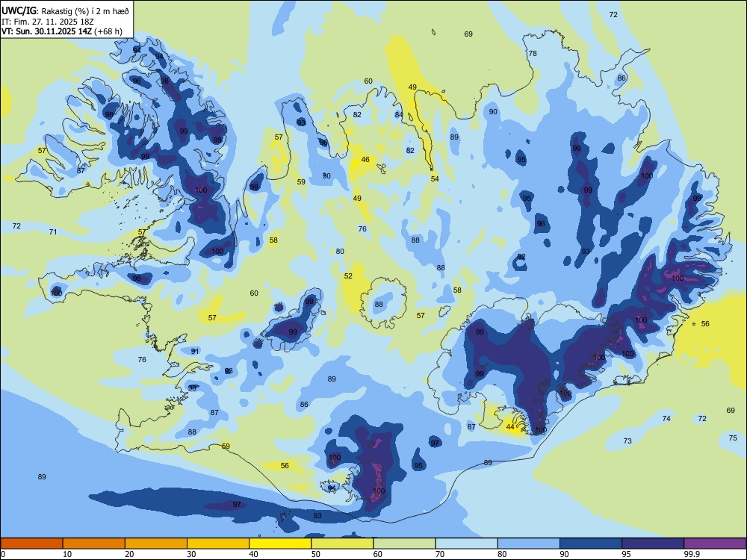The height and width of the screenshot is (560, 747).
Task: Pick the 60–70 light green legend swatch
Action: (404, 544)
